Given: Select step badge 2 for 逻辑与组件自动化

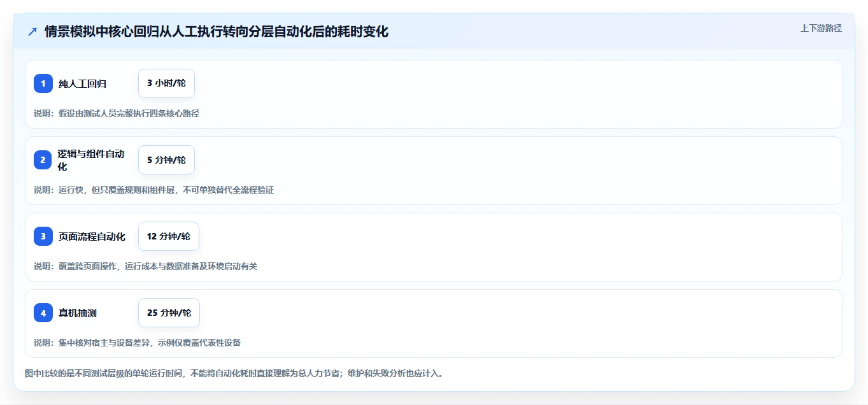Looking at the screenshot, I should tap(43, 160).
